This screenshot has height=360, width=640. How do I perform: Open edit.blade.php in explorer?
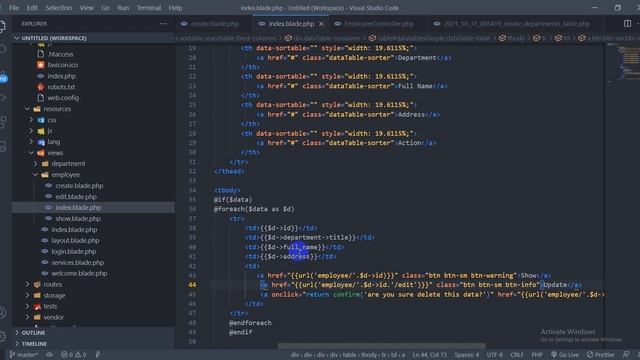tap(76, 197)
